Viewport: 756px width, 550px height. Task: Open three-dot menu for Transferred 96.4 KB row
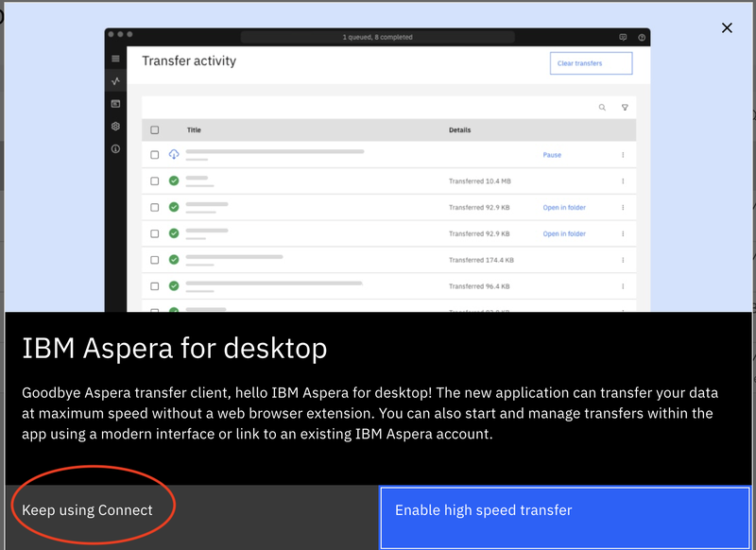tap(623, 286)
